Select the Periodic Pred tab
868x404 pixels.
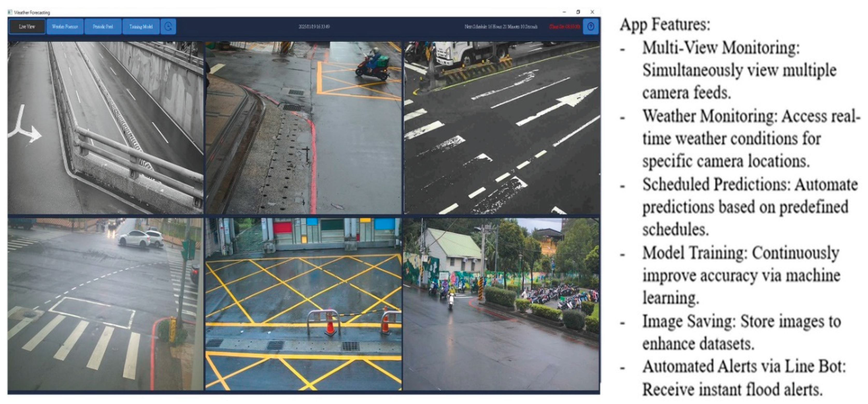coord(103,27)
